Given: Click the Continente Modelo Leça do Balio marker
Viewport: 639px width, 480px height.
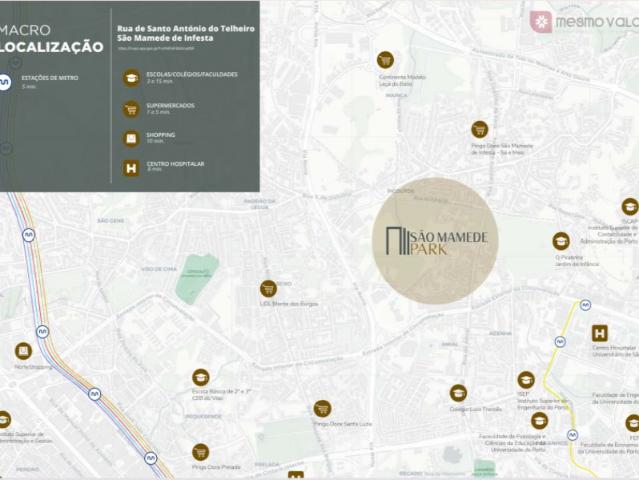Looking at the screenshot, I should point(385,60).
